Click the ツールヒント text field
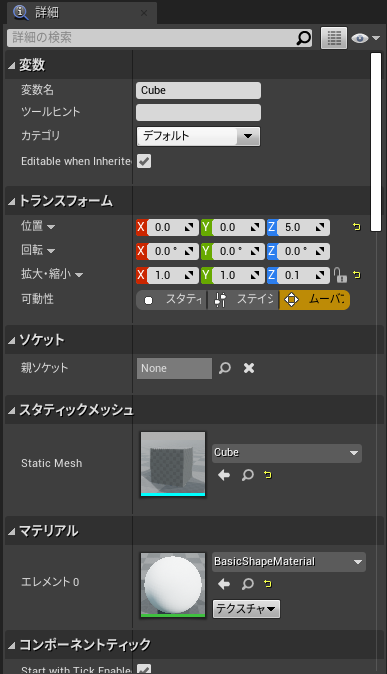Screen dimensions: 387x674 [198, 112]
